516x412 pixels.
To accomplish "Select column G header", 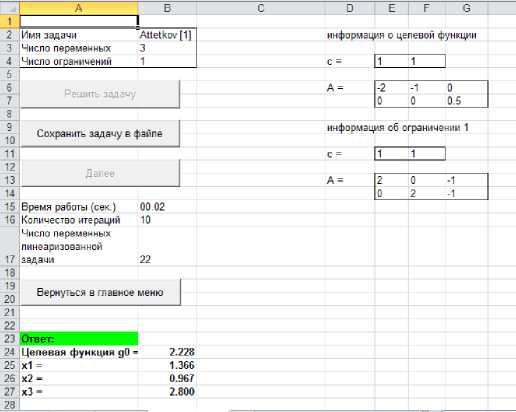I will click(467, 8).
